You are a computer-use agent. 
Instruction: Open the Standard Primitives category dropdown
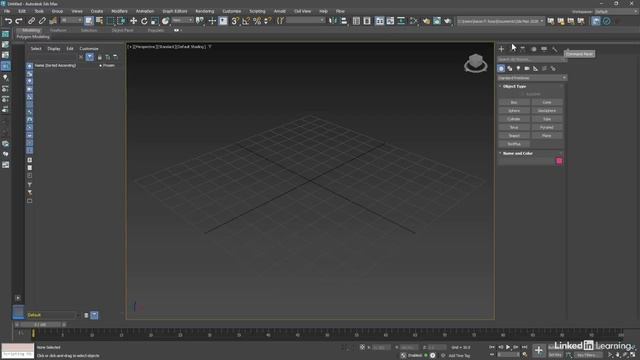tap(532, 78)
